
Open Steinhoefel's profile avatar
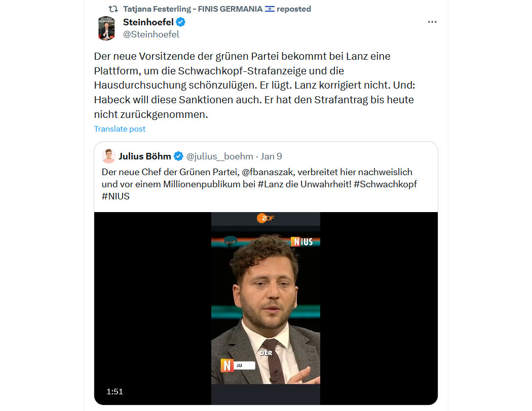106,28
